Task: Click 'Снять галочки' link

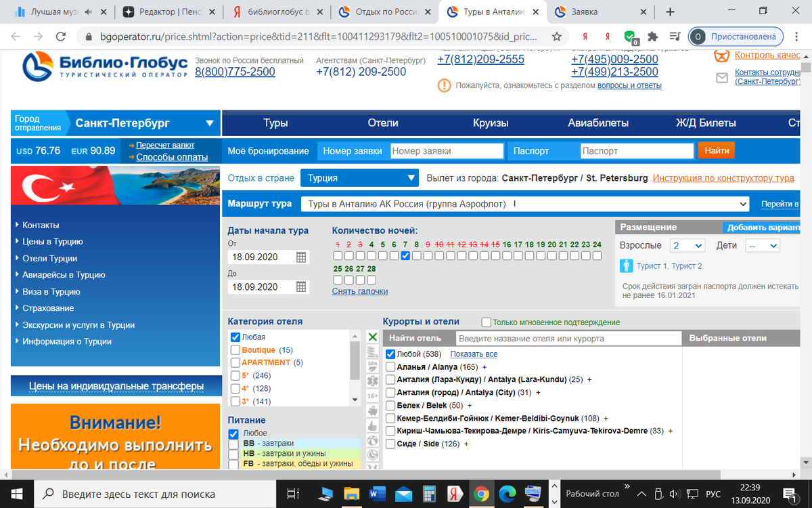Action: [360, 291]
